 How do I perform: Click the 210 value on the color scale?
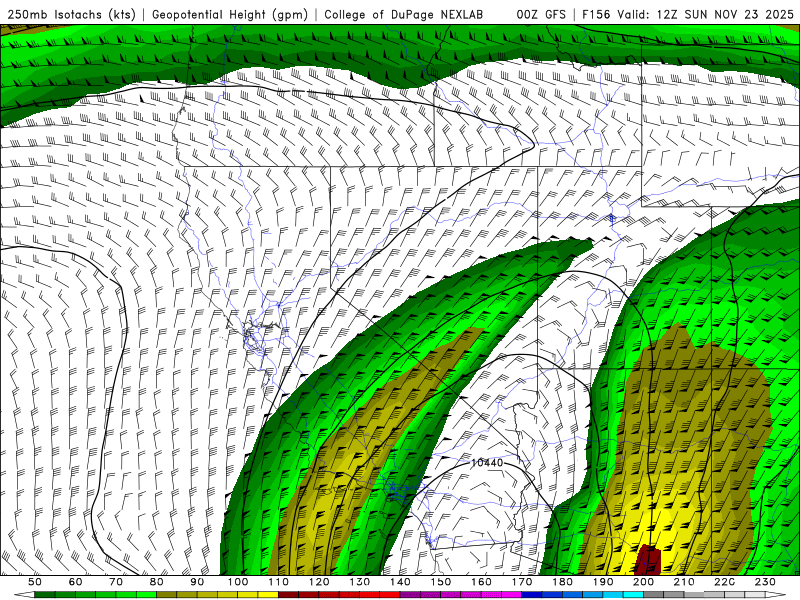pos(684,582)
